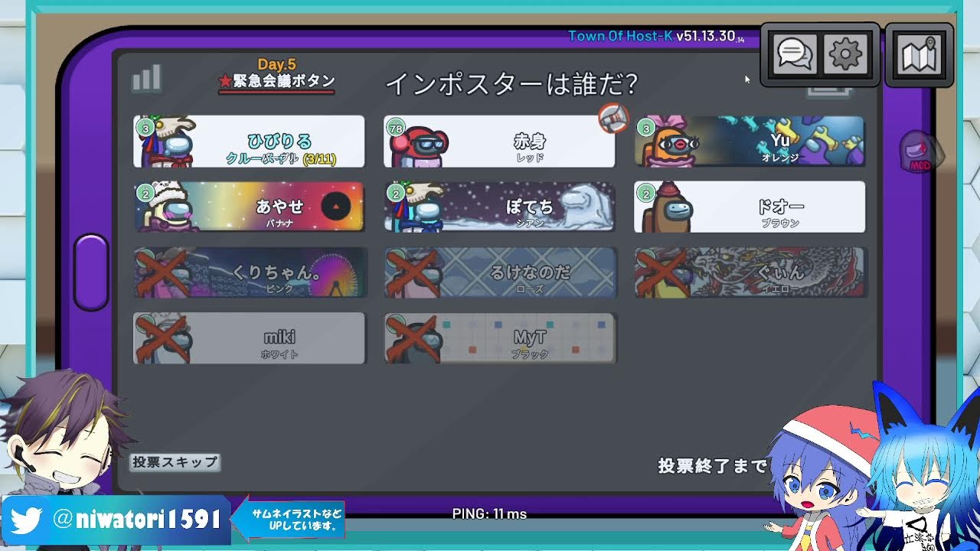Select dead player miki card
The width and height of the screenshot is (980, 551).
(249, 338)
